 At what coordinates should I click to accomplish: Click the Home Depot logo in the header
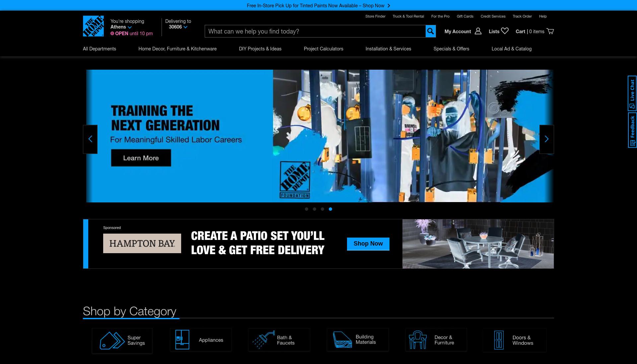93,26
